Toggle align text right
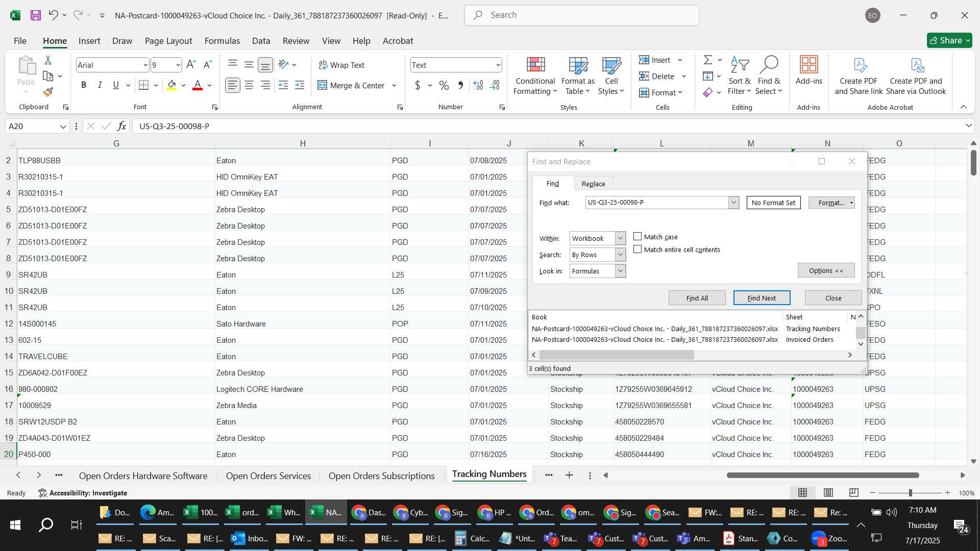980x551 pixels. pyautogui.click(x=265, y=85)
